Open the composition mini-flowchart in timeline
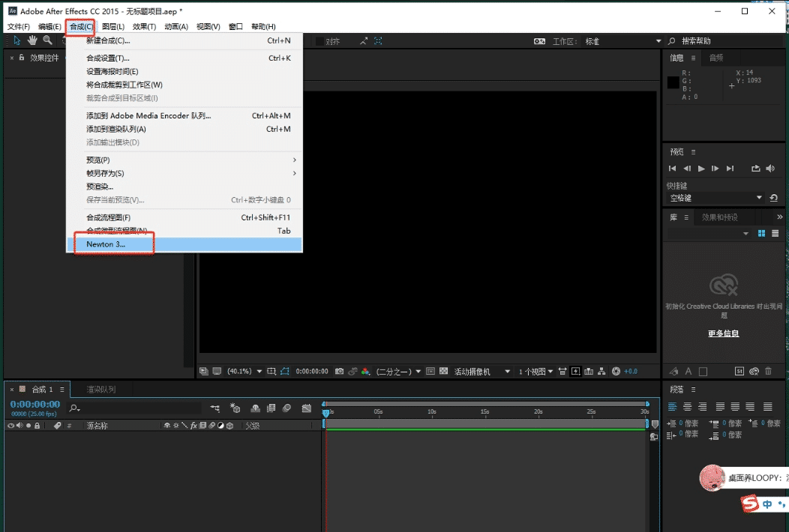This screenshot has height=532, width=789. coord(216,408)
